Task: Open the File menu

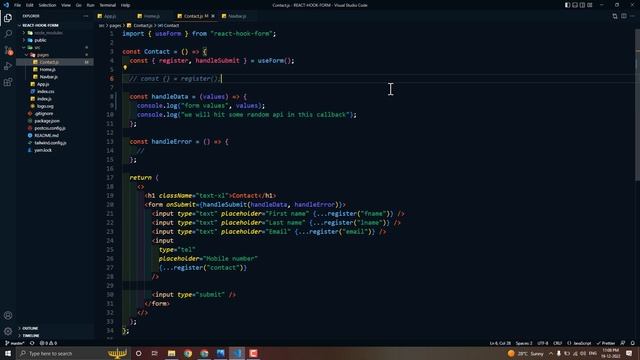Action: click(17, 5)
